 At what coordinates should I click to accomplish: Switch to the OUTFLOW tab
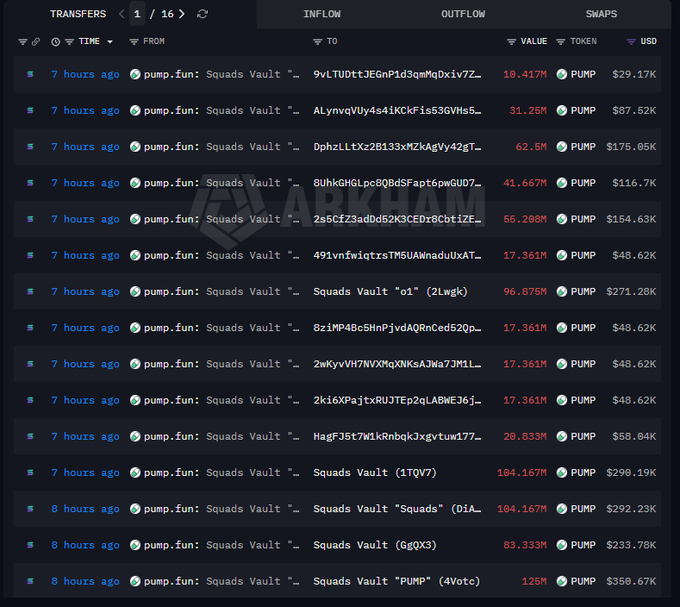pos(463,14)
